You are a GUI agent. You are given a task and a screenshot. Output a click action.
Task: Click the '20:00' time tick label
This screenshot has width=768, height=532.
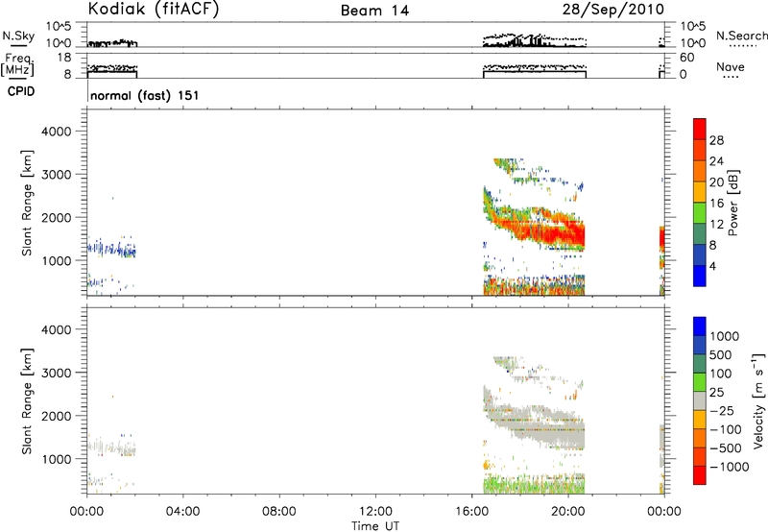[567, 512]
